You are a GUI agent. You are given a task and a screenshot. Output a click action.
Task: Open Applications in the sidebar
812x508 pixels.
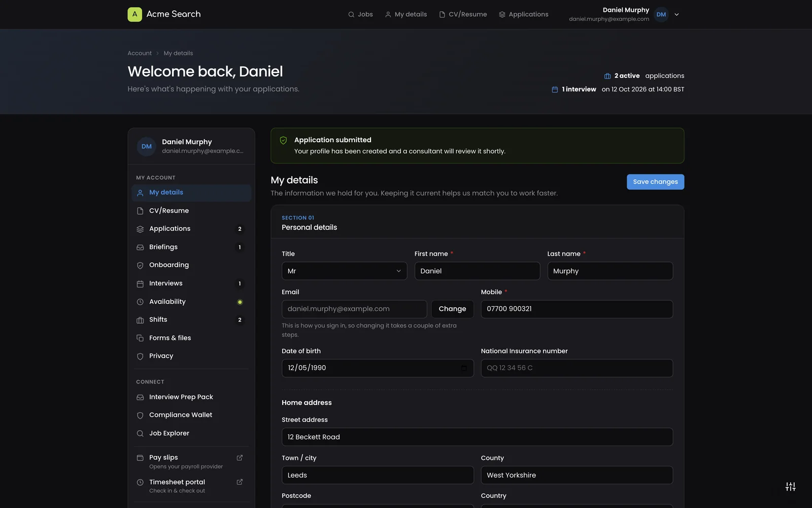tap(191, 229)
